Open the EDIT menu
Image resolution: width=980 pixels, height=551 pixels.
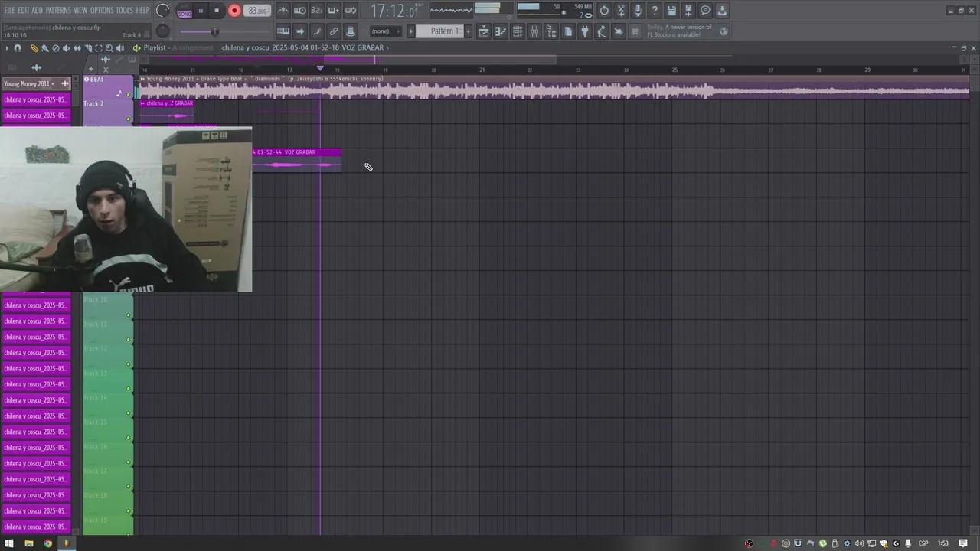coord(24,11)
